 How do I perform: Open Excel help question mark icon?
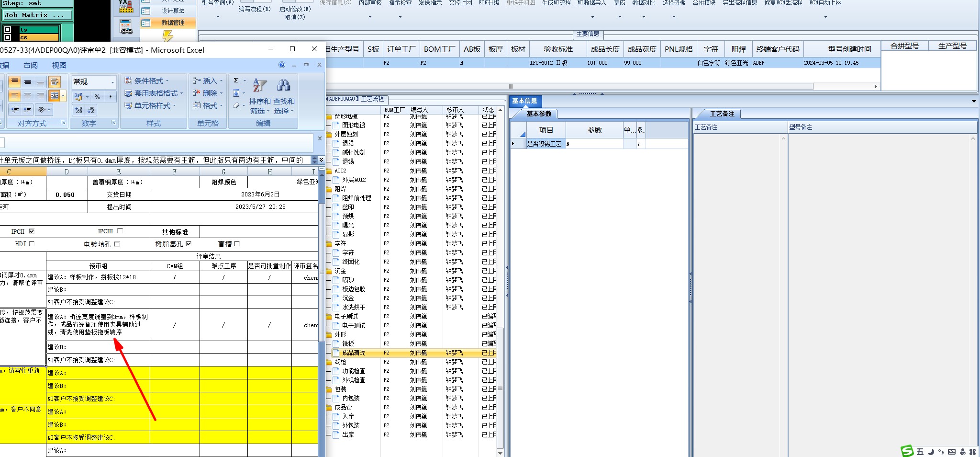tap(282, 65)
